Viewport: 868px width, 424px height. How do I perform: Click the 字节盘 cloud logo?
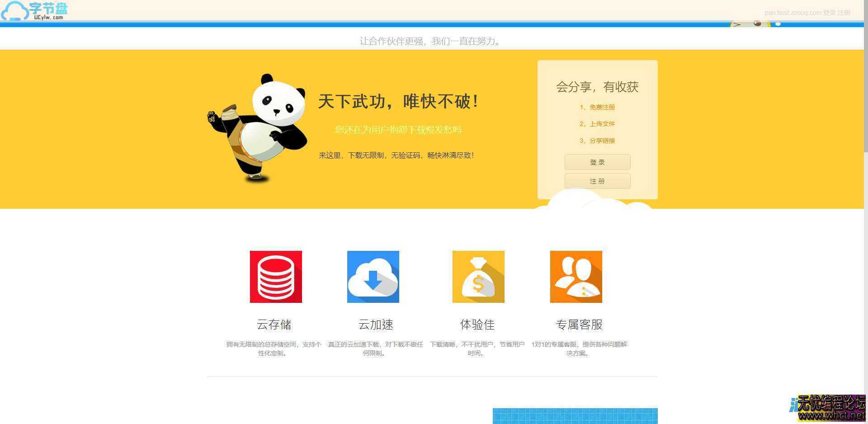tap(32, 11)
